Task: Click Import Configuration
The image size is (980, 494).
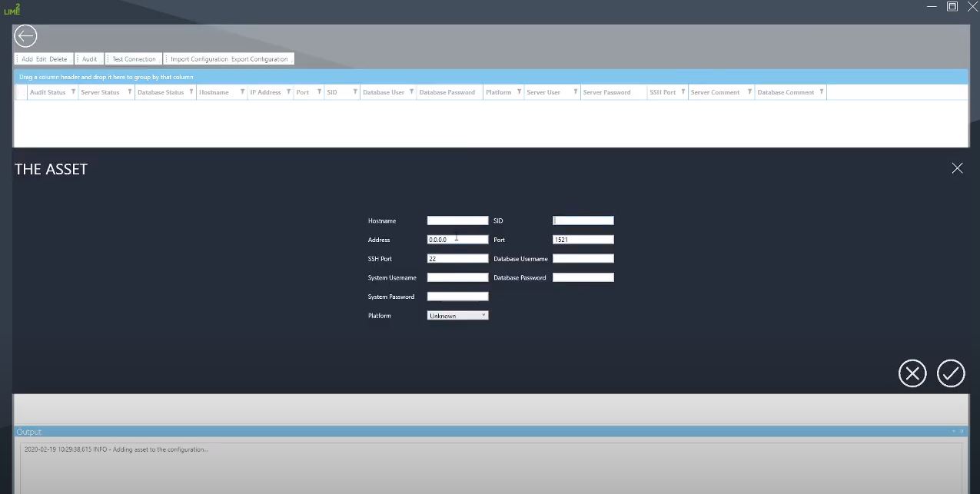Action: [x=199, y=59]
